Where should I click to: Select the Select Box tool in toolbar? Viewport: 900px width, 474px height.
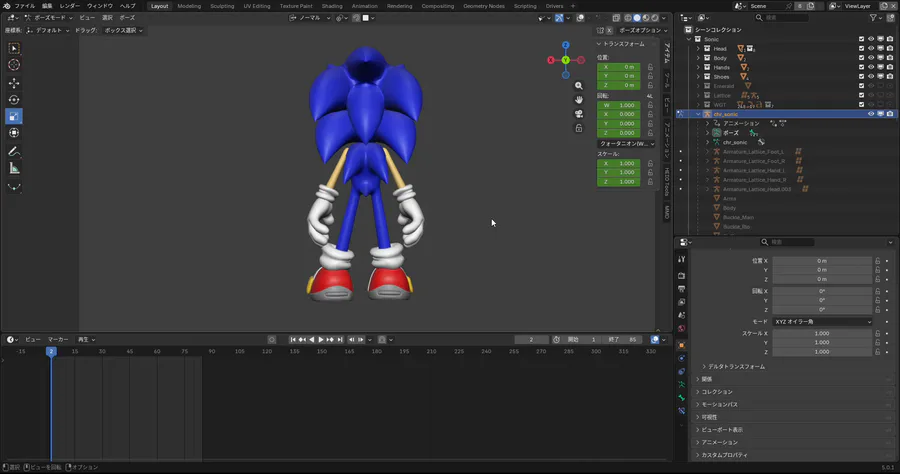14,49
